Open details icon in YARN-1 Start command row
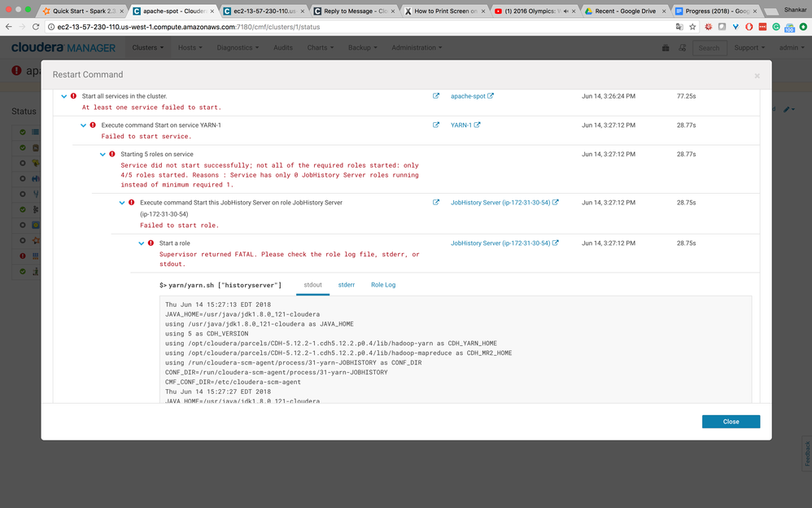 436,125
